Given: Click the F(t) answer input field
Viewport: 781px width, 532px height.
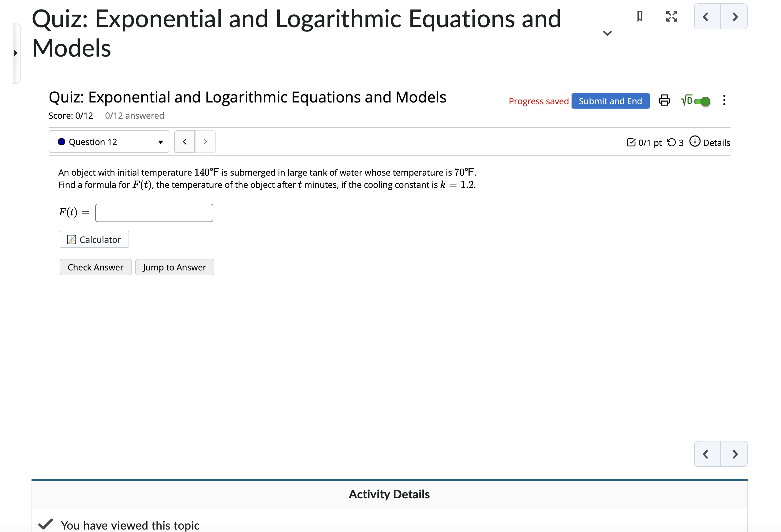Looking at the screenshot, I should click(x=154, y=213).
